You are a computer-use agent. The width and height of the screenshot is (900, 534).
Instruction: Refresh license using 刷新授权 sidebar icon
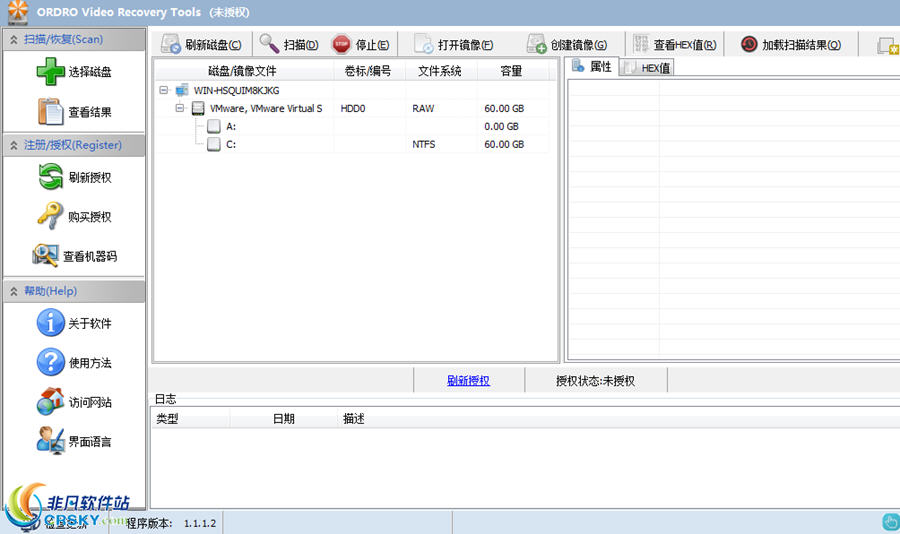point(51,177)
